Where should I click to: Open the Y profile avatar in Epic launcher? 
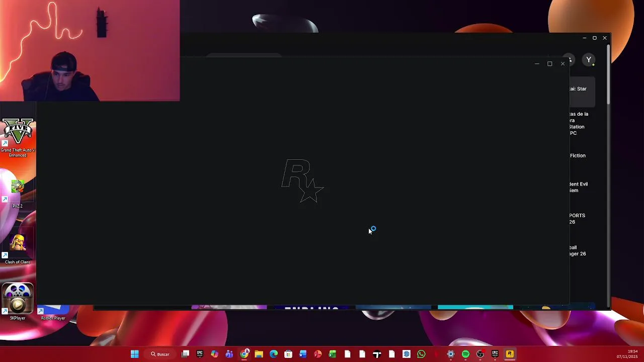[589, 60]
